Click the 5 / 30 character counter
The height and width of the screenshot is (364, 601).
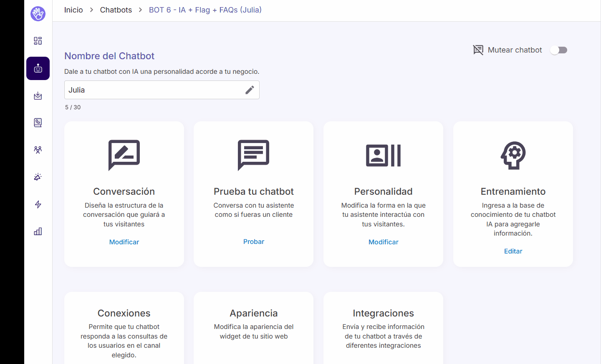(73, 107)
